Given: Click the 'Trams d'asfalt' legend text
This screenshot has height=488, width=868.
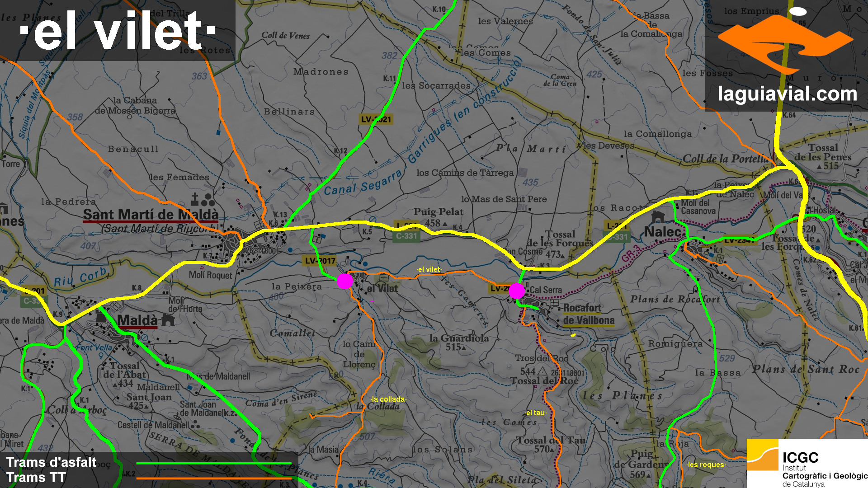Looking at the screenshot, I should (51, 463).
